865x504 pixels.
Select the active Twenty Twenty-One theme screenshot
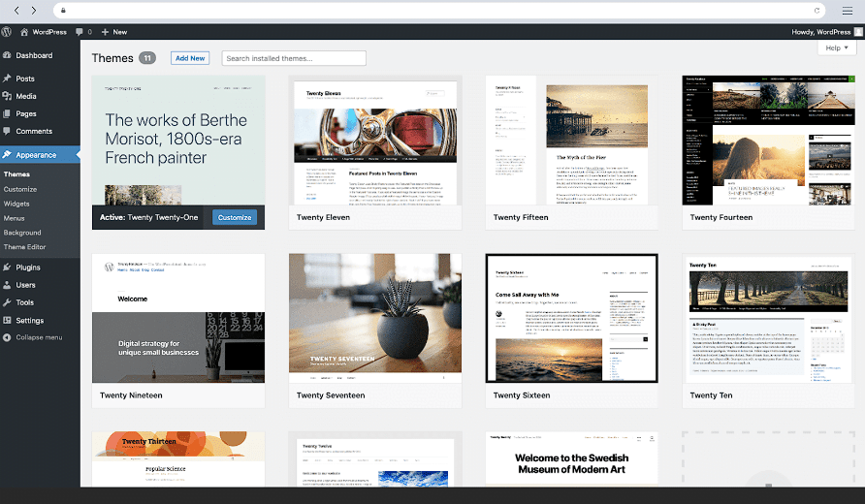[x=178, y=141]
